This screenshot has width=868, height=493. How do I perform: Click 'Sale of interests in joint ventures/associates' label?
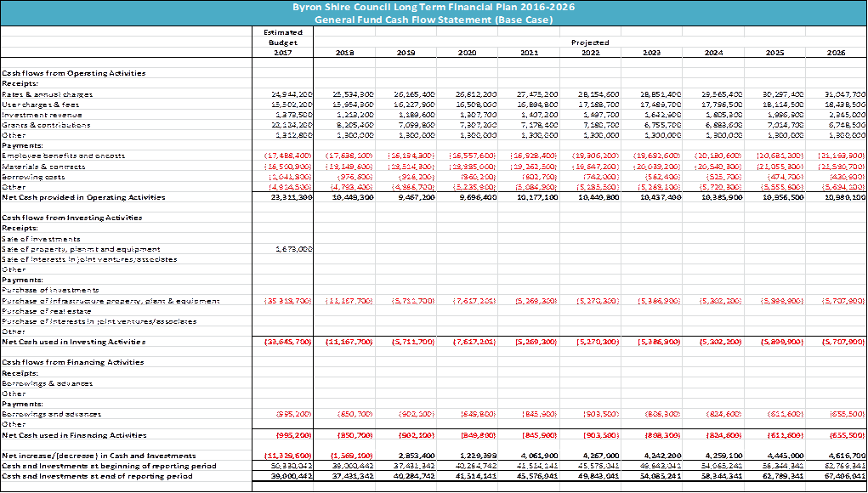89,259
